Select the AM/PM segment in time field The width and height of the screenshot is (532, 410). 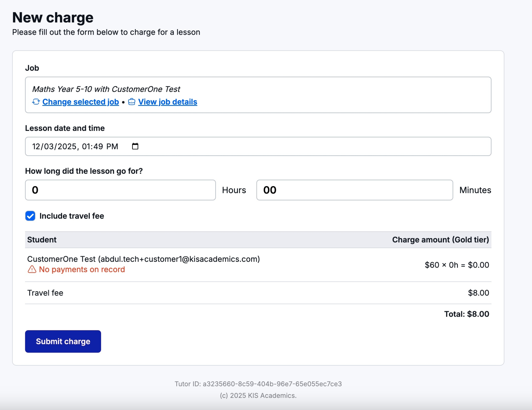pos(112,146)
